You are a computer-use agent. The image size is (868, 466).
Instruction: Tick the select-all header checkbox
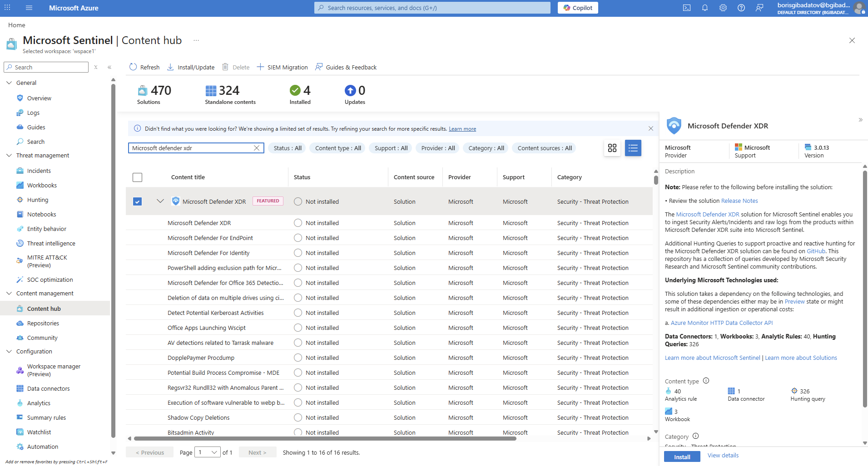(x=138, y=177)
